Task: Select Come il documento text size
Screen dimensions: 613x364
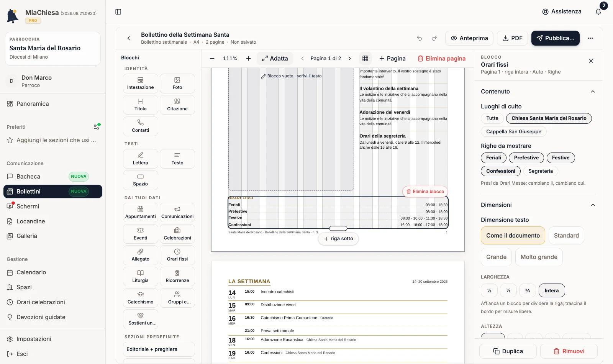Action: [513, 236]
